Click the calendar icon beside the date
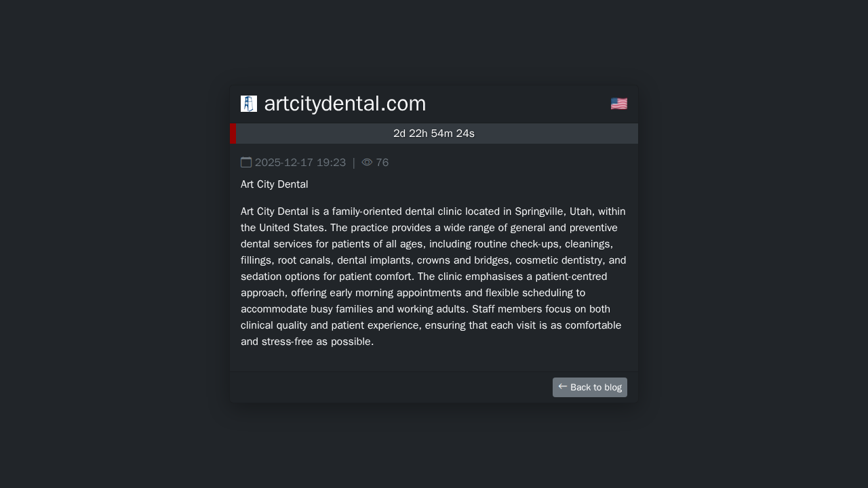Image resolution: width=868 pixels, height=488 pixels. click(246, 163)
